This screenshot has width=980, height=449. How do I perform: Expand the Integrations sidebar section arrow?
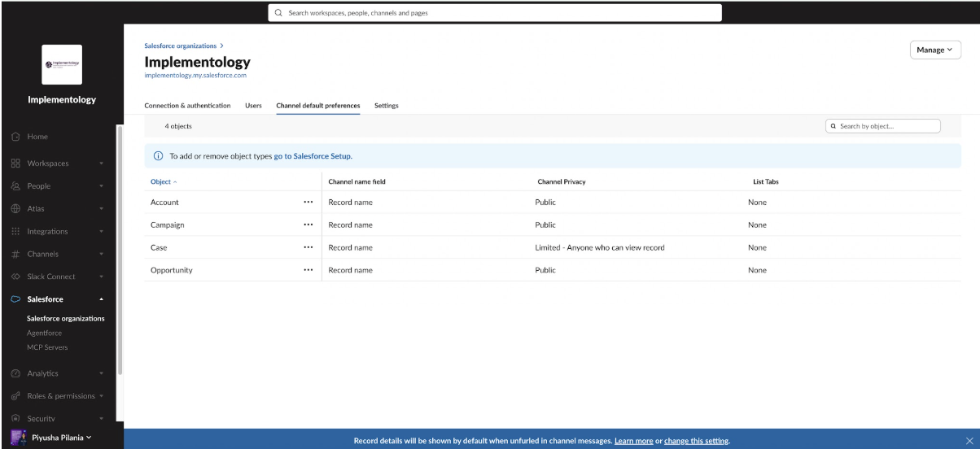[102, 231]
